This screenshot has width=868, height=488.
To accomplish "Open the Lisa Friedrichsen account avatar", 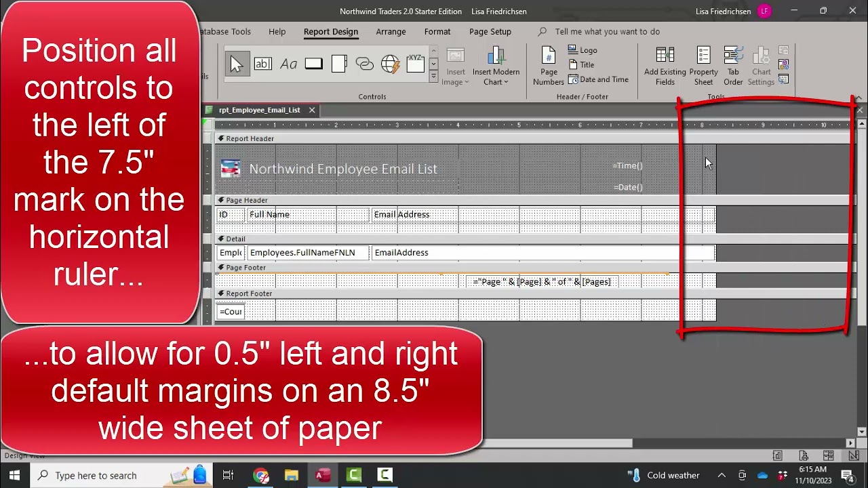I will [764, 11].
